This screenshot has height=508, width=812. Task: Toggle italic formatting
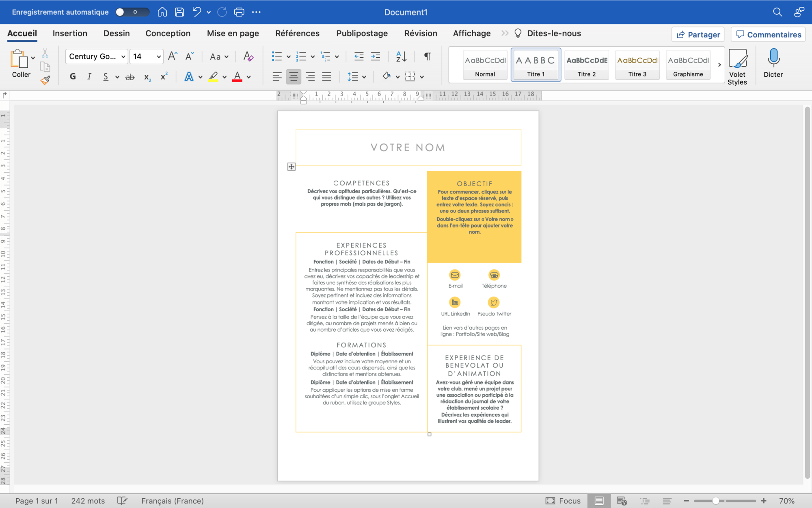pos(89,76)
